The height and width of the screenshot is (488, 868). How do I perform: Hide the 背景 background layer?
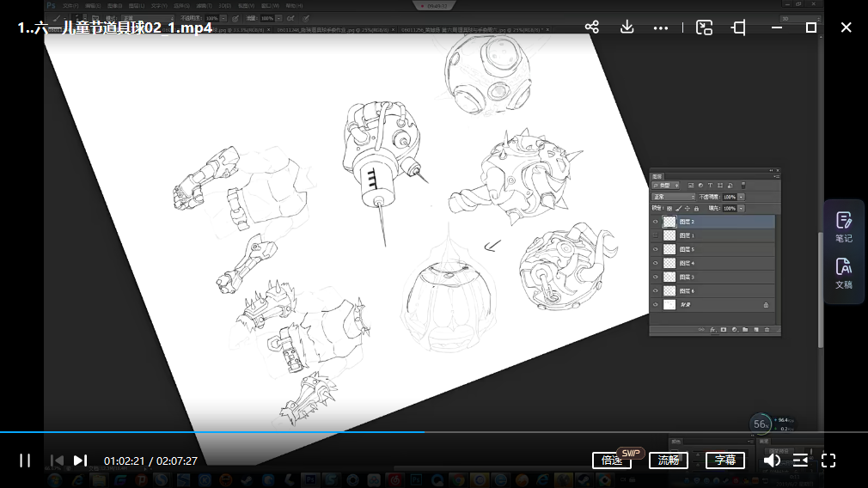pyautogui.click(x=656, y=305)
